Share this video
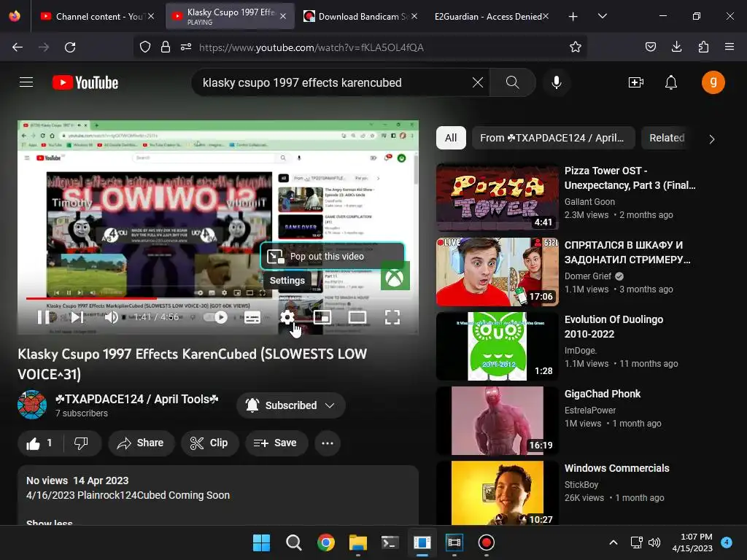This screenshot has height=560, width=747. (141, 443)
